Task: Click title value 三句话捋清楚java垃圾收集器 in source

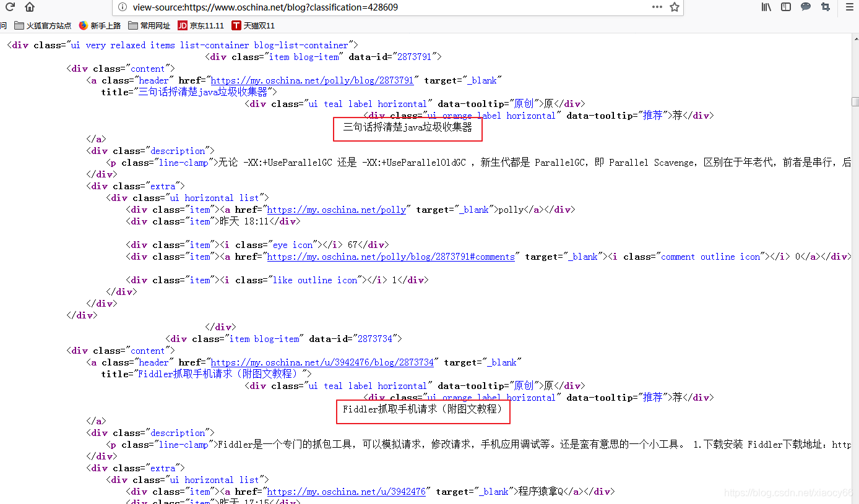Action: (x=203, y=92)
